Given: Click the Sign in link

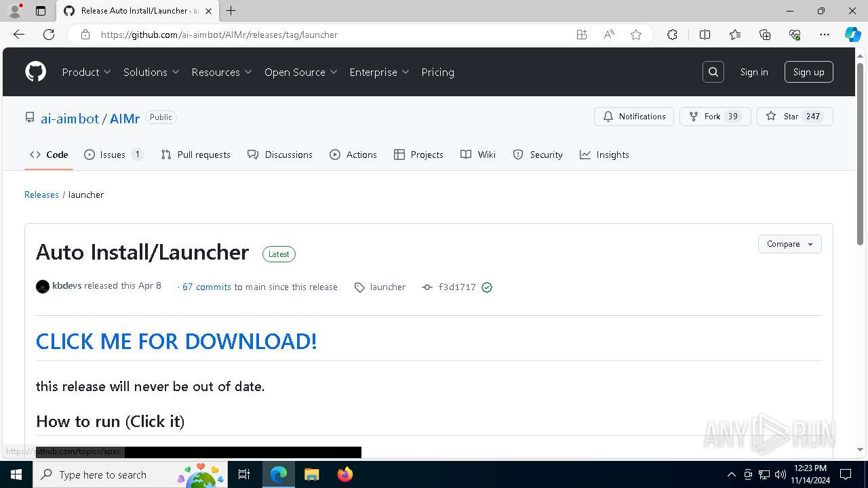Looking at the screenshot, I should (x=754, y=72).
